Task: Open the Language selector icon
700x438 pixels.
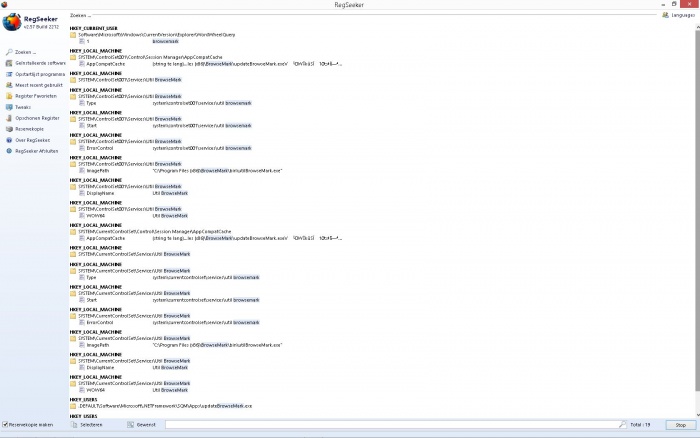Action: click(665, 15)
